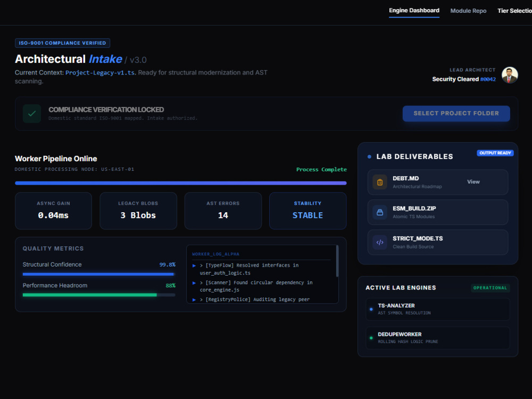Select the DEDUPEWORKER engine
532x399 pixels.
click(438, 338)
